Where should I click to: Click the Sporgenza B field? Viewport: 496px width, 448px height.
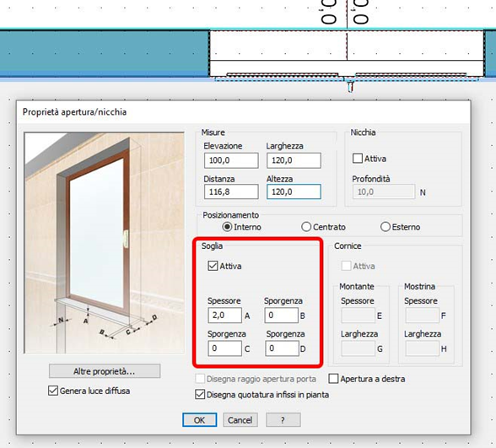(x=282, y=316)
